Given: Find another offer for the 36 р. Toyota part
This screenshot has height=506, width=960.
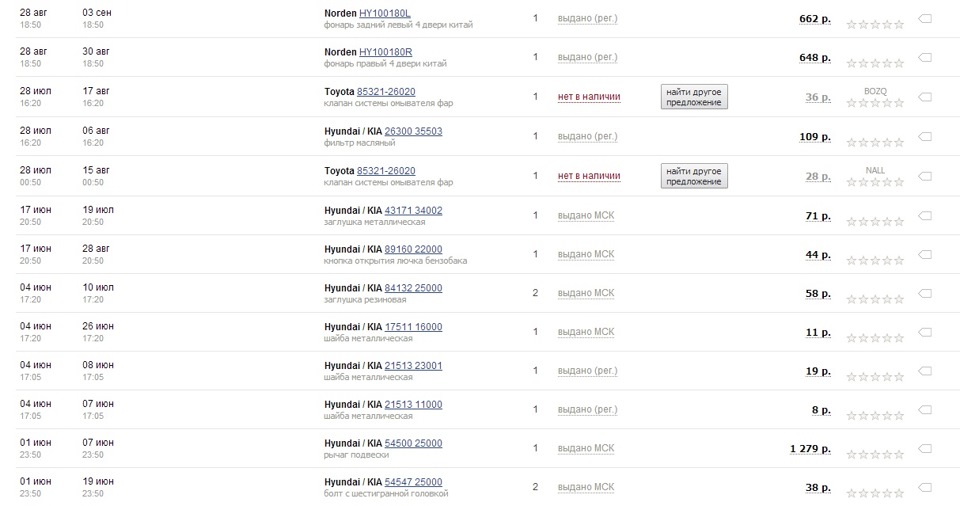Looking at the screenshot, I should point(694,97).
